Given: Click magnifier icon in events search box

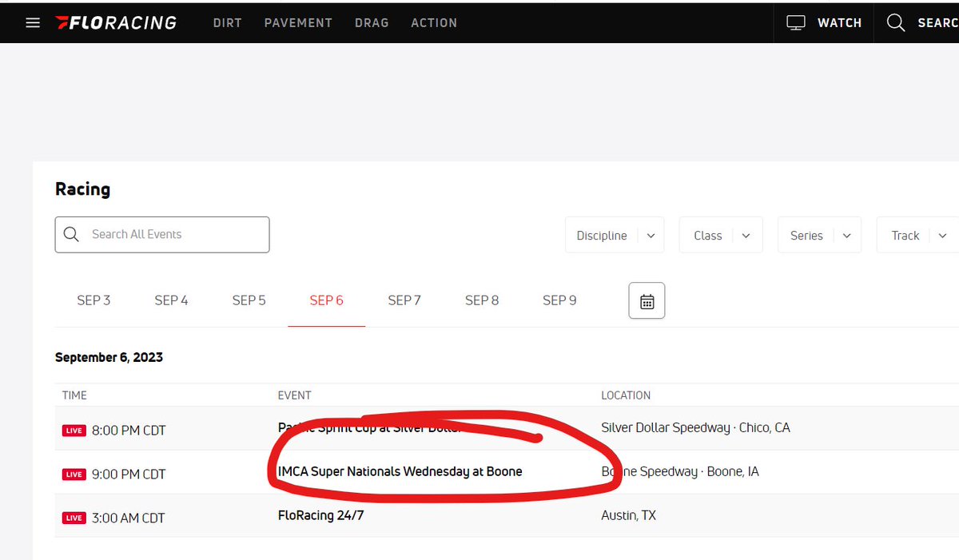Looking at the screenshot, I should coord(71,234).
